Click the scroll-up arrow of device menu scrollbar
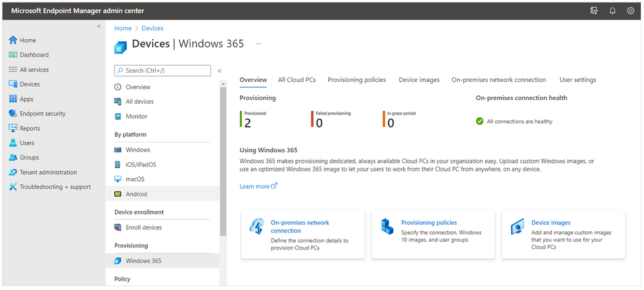The width and height of the screenshot is (644, 290). tap(224, 83)
